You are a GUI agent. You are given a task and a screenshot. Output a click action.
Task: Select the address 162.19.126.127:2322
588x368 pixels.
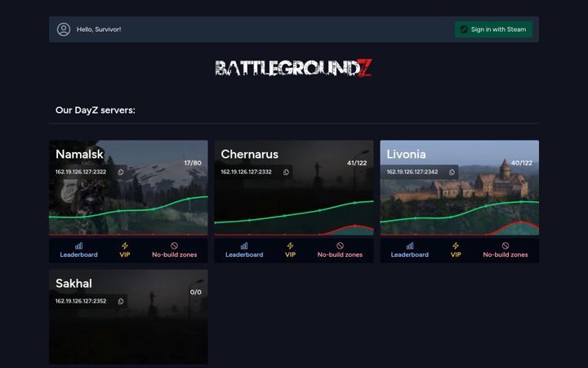click(81, 172)
